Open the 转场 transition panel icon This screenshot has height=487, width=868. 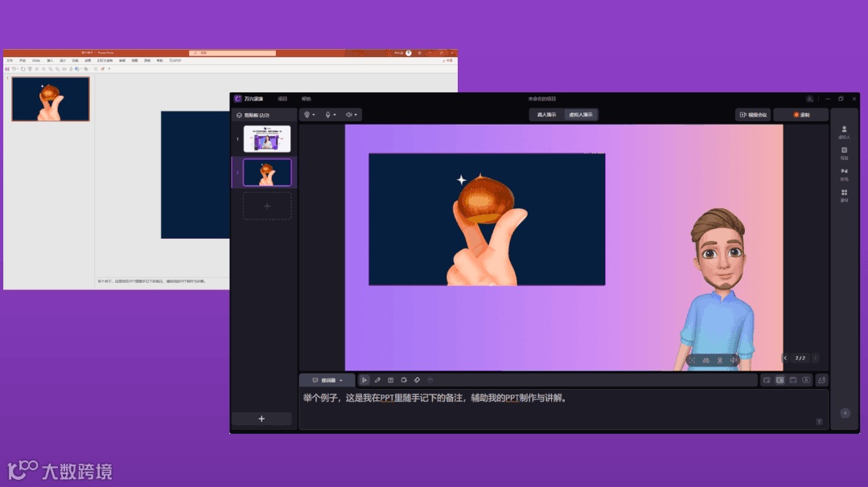(844, 174)
